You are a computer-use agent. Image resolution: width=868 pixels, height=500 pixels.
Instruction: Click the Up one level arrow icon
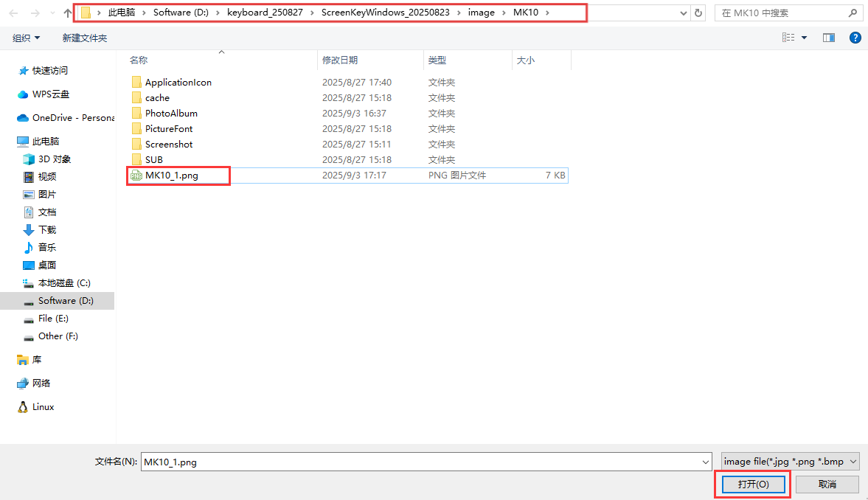pos(69,13)
